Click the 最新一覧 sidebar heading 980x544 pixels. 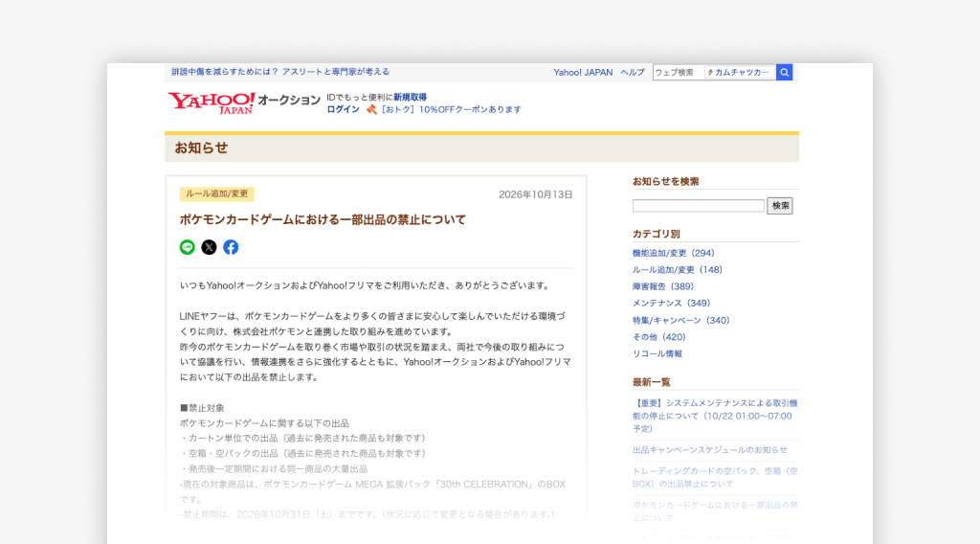click(x=651, y=382)
